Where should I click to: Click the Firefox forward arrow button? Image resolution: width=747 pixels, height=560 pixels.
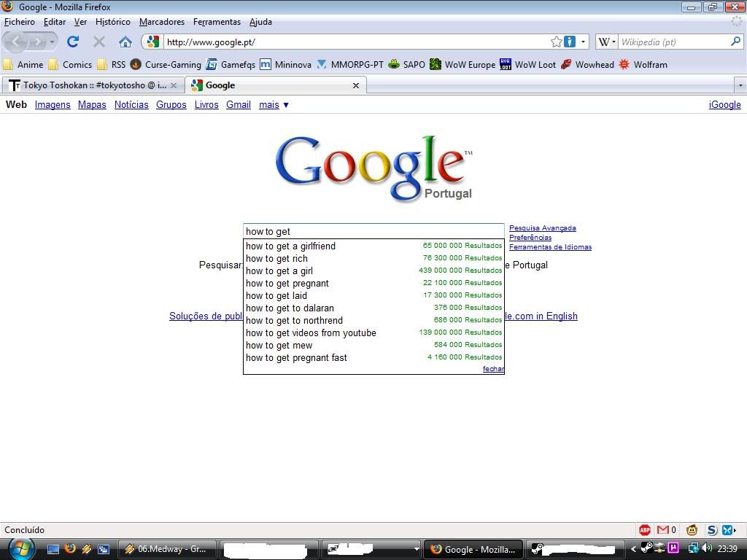tap(36, 42)
